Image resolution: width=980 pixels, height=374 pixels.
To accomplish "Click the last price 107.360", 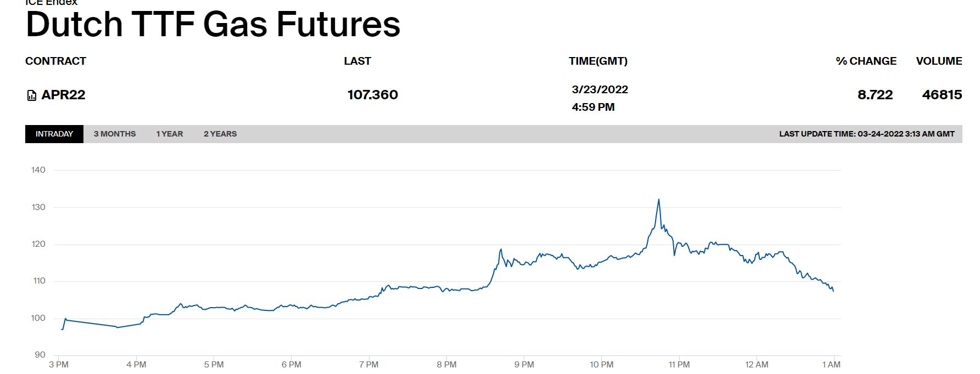I will 372,95.
